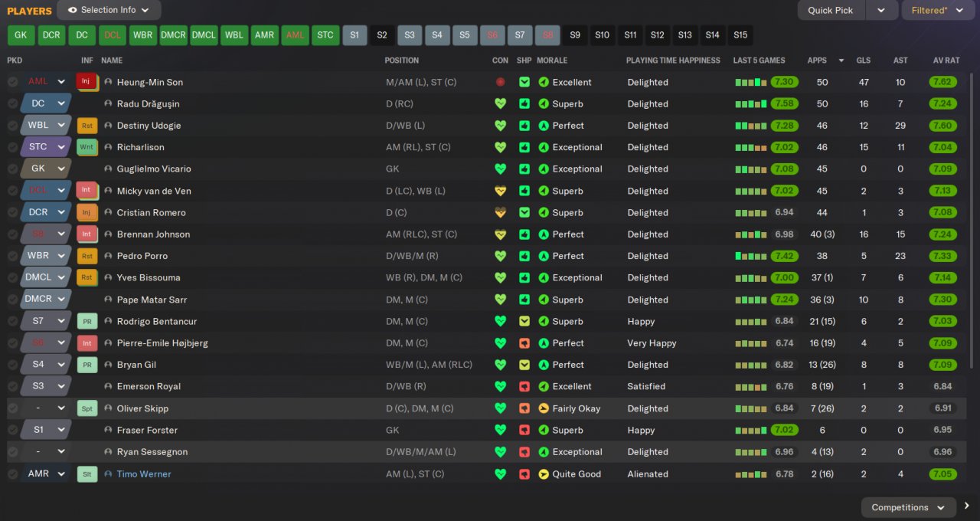
Task: Click the Slt status icon for Timo Werner
Action: (x=87, y=474)
